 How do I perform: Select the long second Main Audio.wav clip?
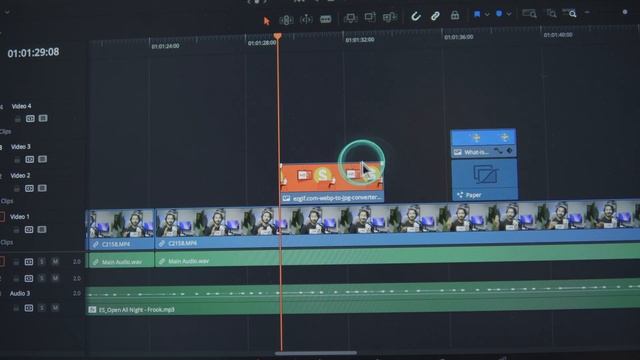tap(398, 255)
